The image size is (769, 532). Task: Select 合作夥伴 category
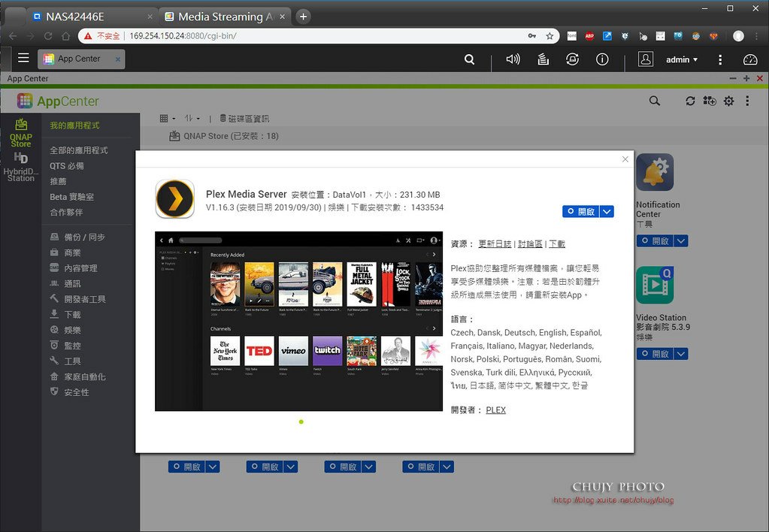pos(66,213)
